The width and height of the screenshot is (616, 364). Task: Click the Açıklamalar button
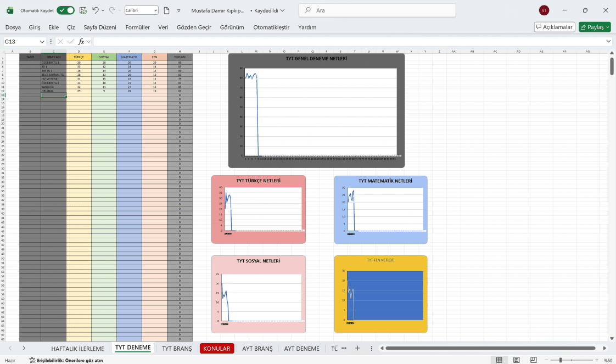(555, 27)
